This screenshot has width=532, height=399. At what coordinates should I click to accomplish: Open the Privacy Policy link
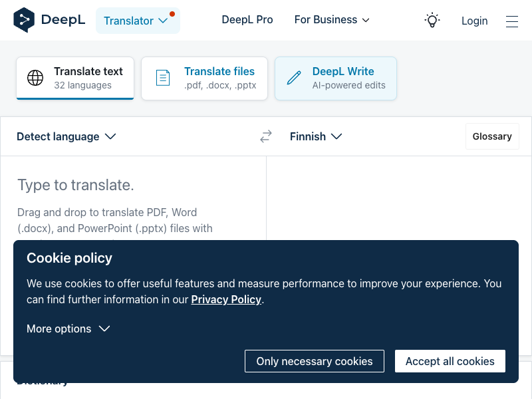tap(226, 300)
